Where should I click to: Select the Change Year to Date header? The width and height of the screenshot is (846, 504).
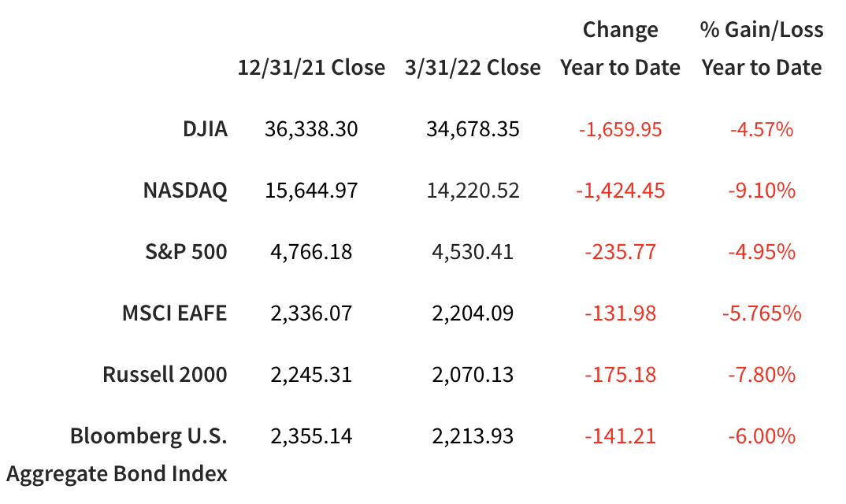pyautogui.click(x=620, y=49)
